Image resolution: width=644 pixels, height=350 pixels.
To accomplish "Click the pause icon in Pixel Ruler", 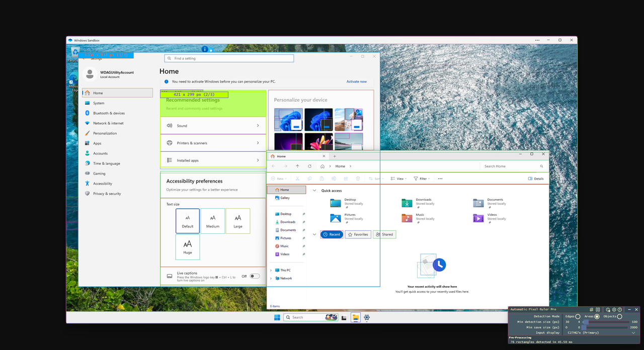I will pos(598,310).
